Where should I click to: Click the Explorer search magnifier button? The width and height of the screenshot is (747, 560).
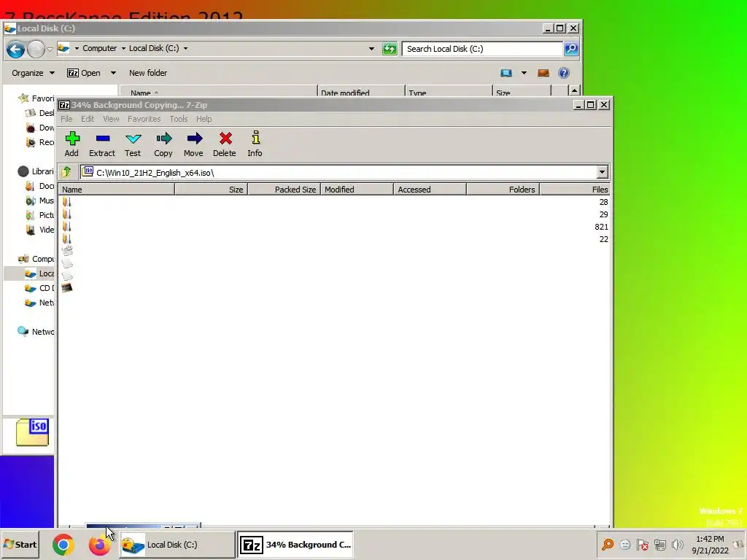coord(570,49)
